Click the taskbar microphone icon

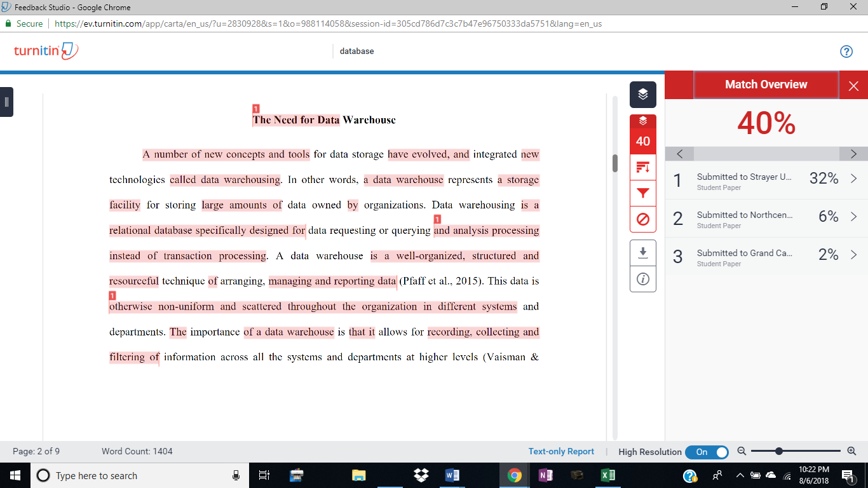coord(236,475)
